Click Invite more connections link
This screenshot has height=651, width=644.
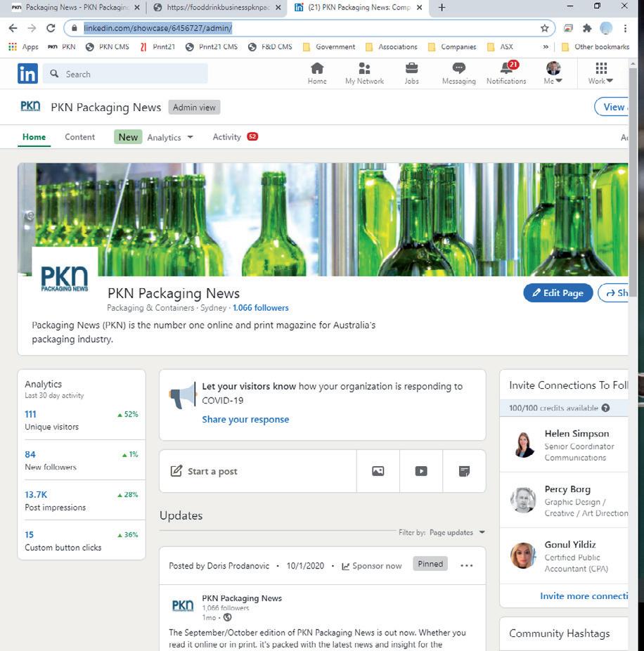(584, 595)
